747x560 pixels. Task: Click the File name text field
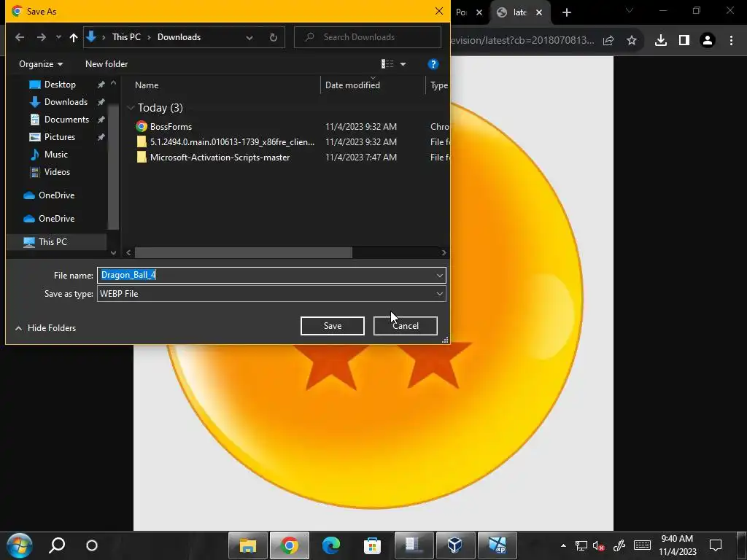tap(266, 275)
